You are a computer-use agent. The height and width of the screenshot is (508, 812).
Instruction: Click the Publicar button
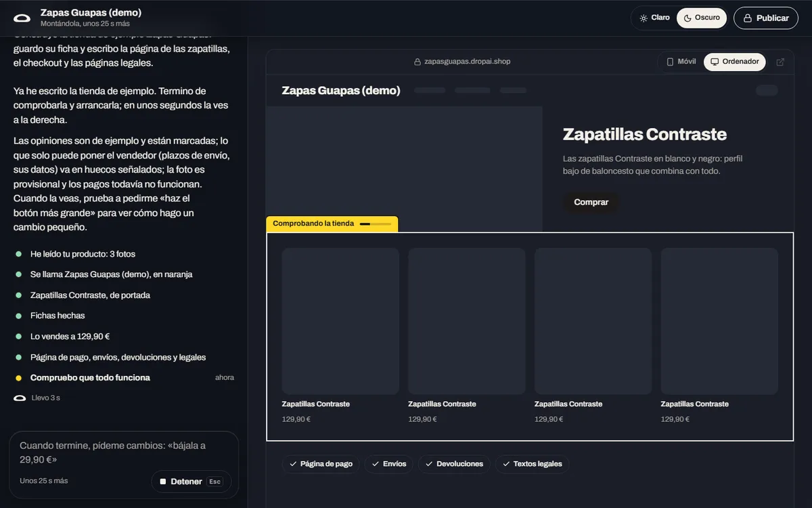click(x=766, y=18)
